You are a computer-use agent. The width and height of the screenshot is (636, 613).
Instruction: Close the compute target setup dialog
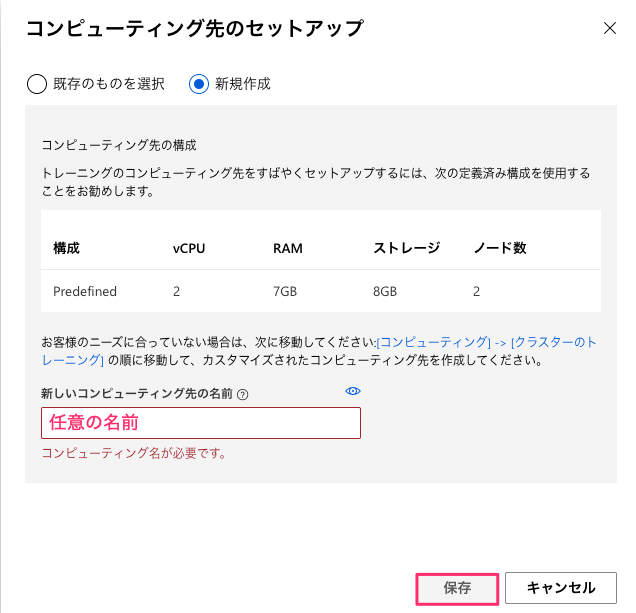[610, 29]
